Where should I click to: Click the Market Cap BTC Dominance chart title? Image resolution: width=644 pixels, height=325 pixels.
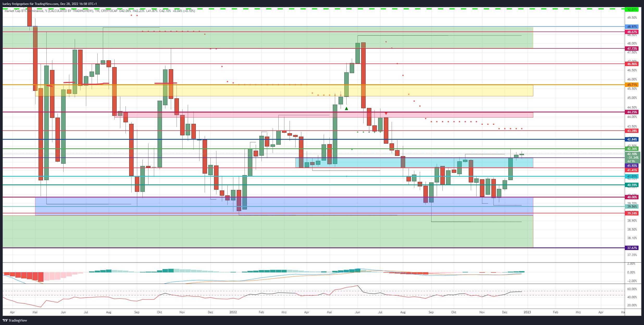click(48, 11)
